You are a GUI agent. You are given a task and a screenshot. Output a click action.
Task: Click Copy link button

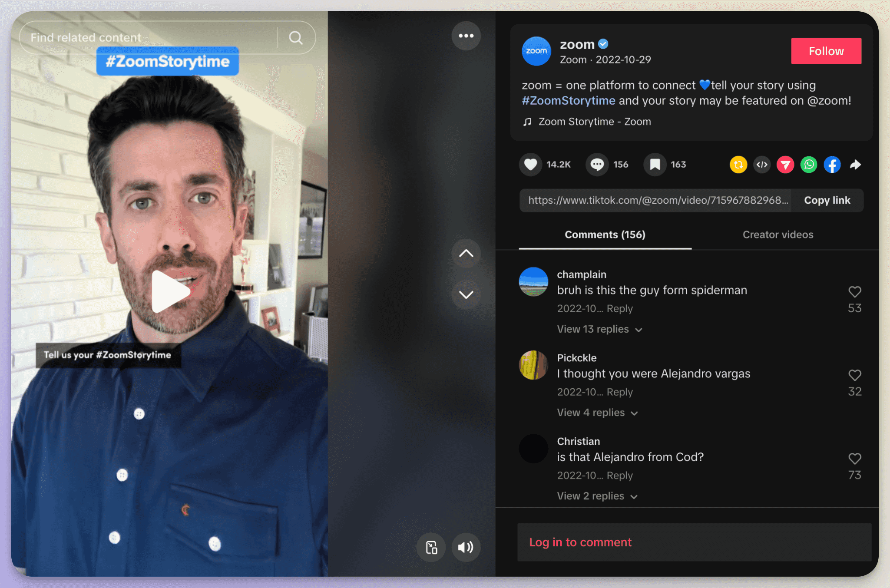[x=827, y=200]
